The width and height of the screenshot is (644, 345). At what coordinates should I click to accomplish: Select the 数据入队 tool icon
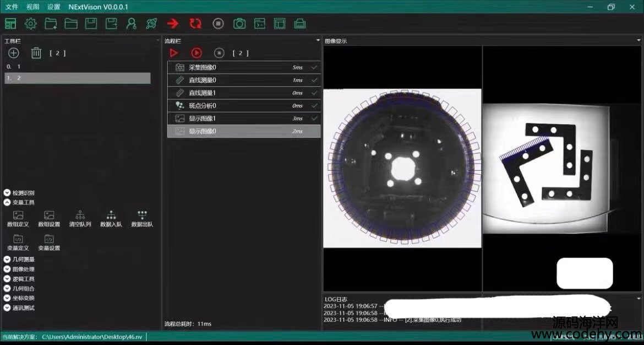click(111, 219)
